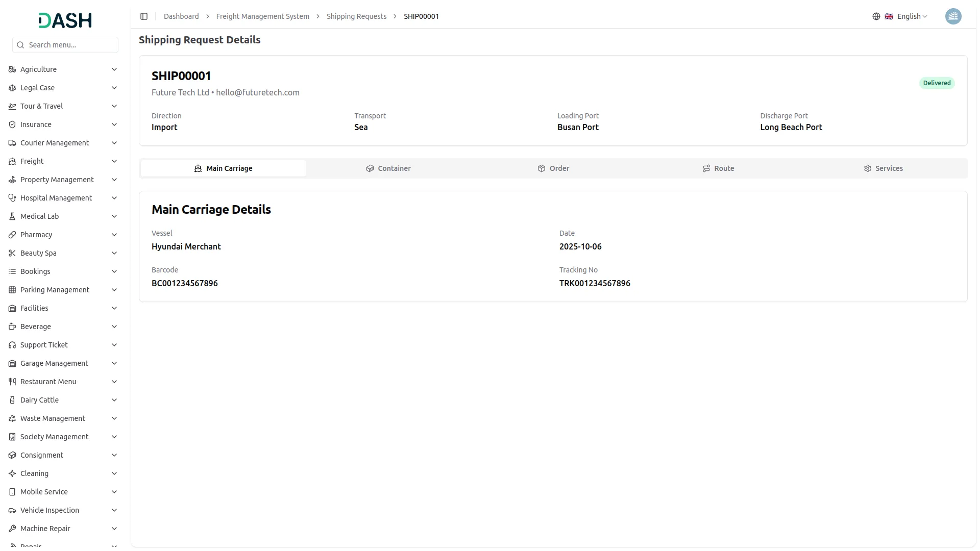Click the DASH logo
Screen dimensions: 980x551
(65, 20)
